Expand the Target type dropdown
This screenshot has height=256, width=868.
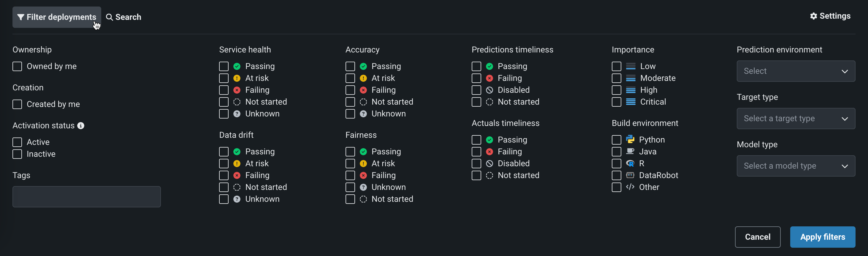point(796,119)
